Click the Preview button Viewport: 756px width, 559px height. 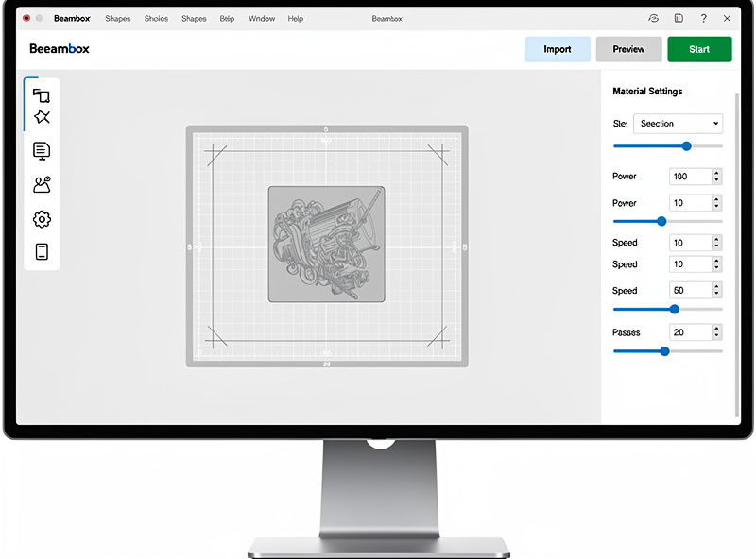tap(628, 49)
